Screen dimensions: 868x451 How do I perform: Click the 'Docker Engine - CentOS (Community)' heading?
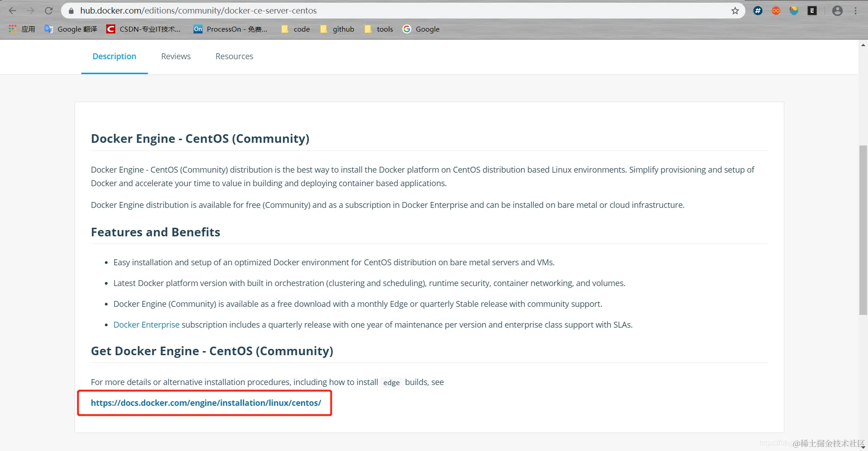click(200, 138)
